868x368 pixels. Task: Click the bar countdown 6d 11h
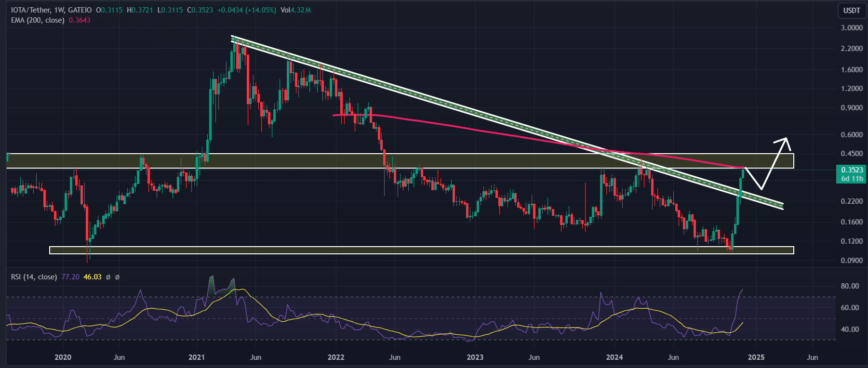point(852,179)
